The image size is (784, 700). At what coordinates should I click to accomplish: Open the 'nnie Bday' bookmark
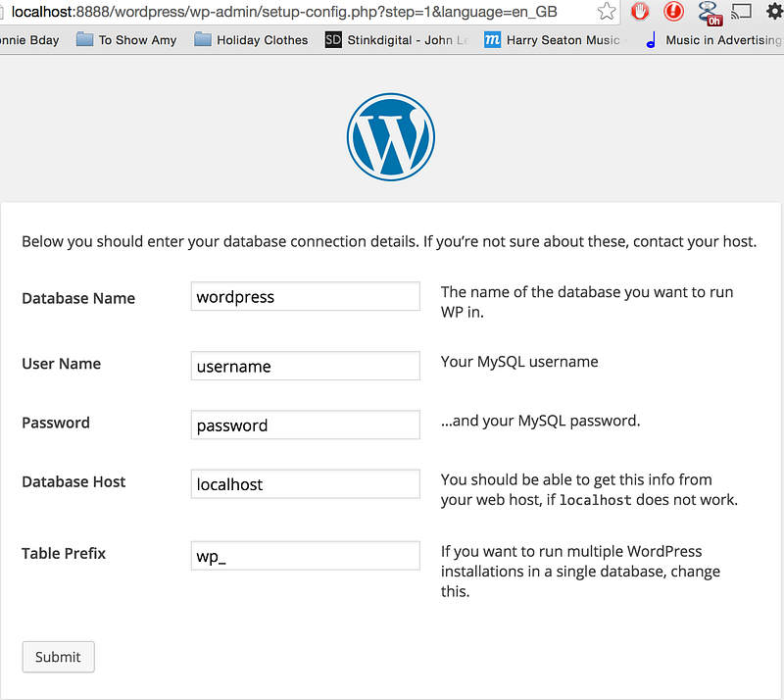click(x=29, y=40)
